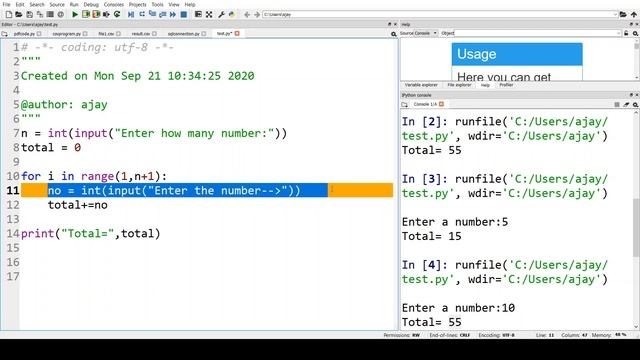The image size is (640, 360).
Task: Open the Edit menu
Action: point(20,4)
